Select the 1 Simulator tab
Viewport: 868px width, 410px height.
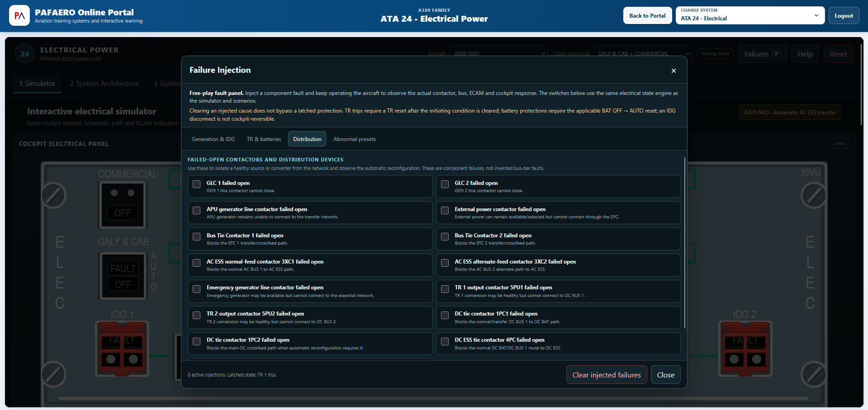[37, 84]
